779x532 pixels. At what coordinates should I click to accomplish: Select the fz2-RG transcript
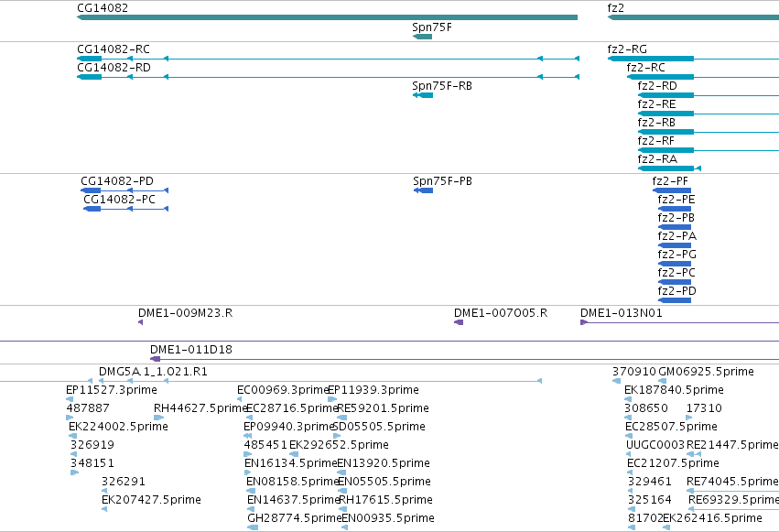(x=693, y=59)
